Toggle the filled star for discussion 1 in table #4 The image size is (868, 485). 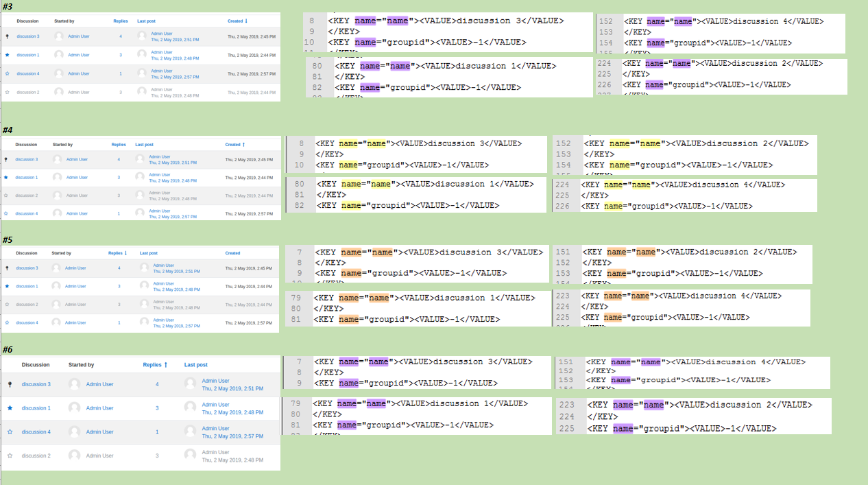pos(6,178)
